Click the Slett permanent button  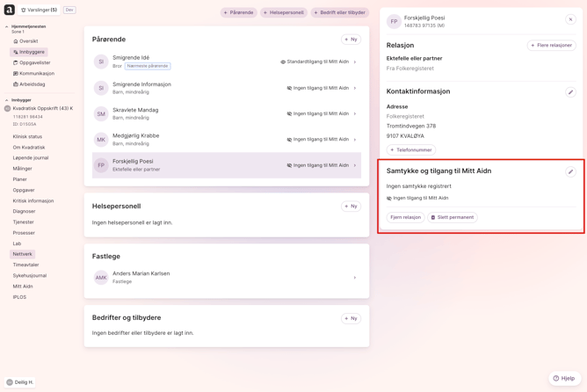click(x=453, y=217)
